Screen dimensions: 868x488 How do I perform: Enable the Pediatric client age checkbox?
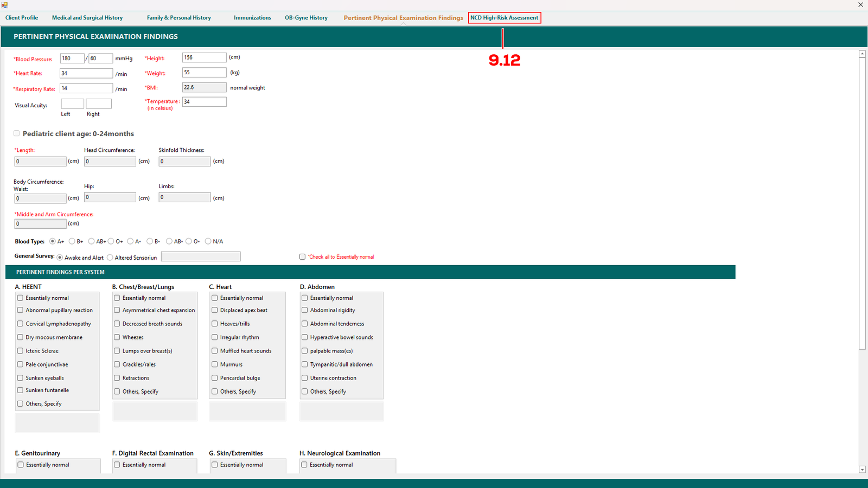(x=17, y=133)
